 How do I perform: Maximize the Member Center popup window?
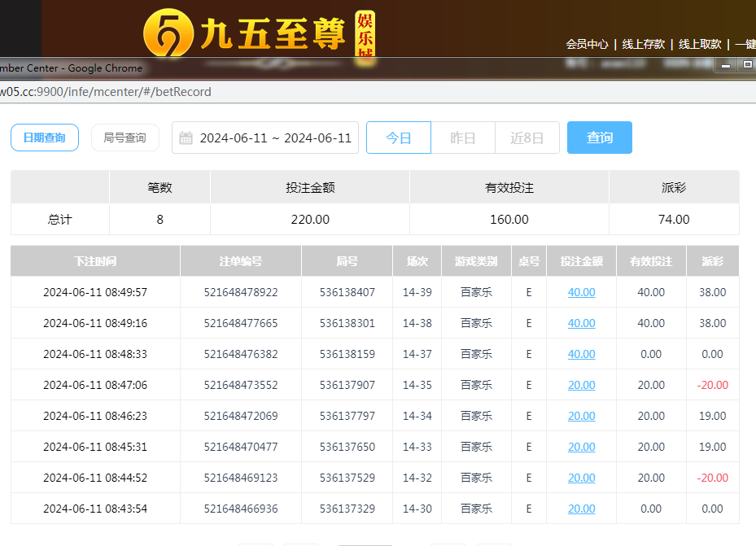click(746, 65)
